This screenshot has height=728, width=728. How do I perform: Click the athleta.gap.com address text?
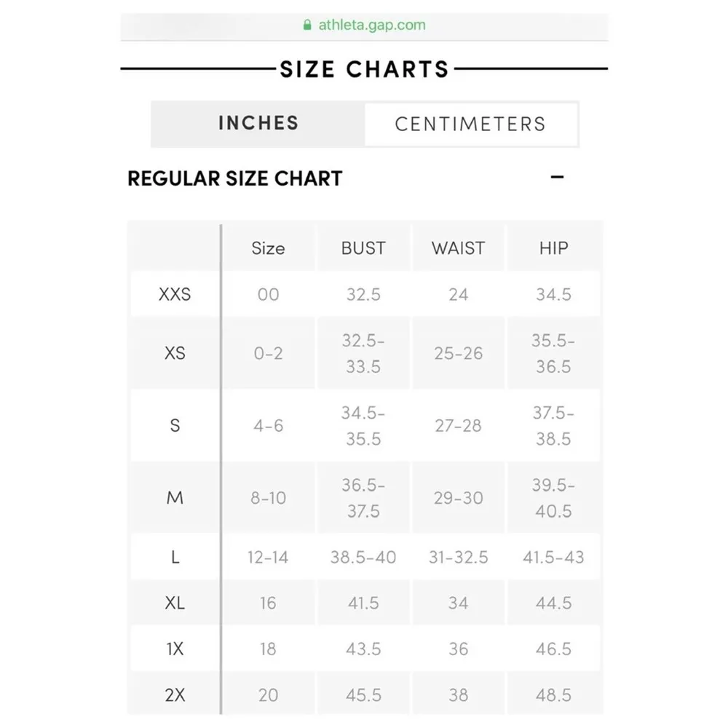pos(372,25)
